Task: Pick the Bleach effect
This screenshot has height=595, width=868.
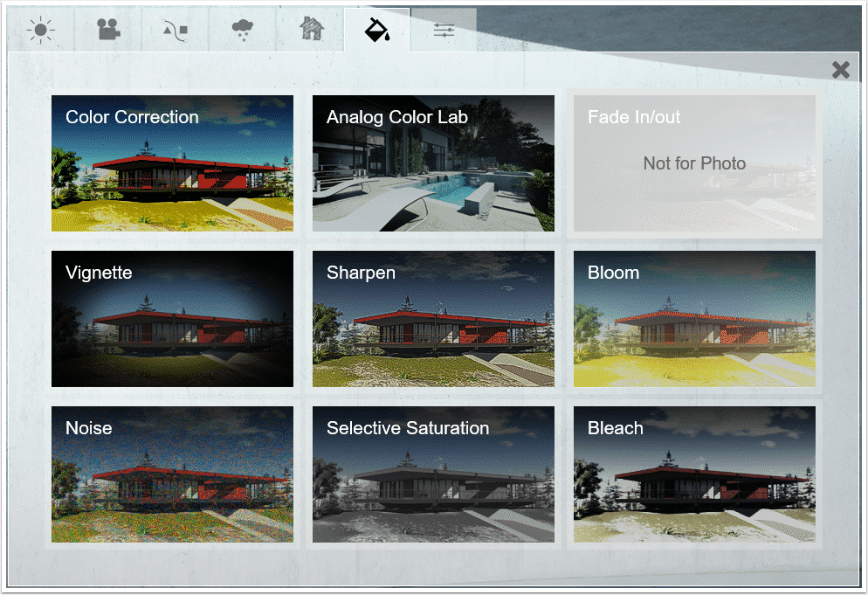Action: click(694, 474)
